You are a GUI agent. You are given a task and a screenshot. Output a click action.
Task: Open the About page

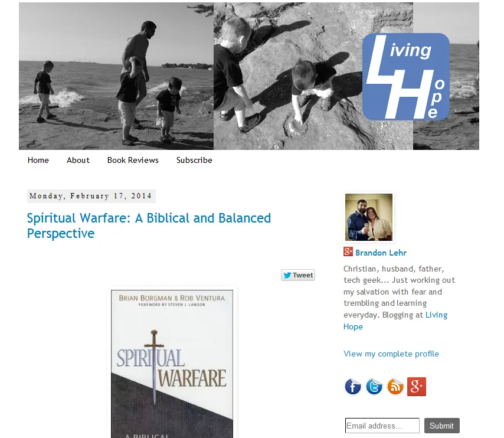click(x=78, y=160)
